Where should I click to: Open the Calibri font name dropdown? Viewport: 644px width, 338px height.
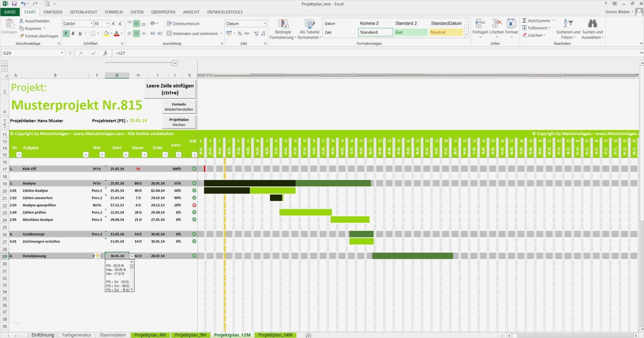click(x=91, y=24)
